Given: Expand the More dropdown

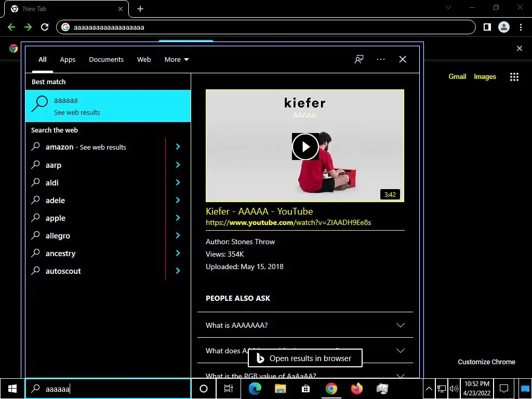Looking at the screenshot, I should tap(177, 60).
